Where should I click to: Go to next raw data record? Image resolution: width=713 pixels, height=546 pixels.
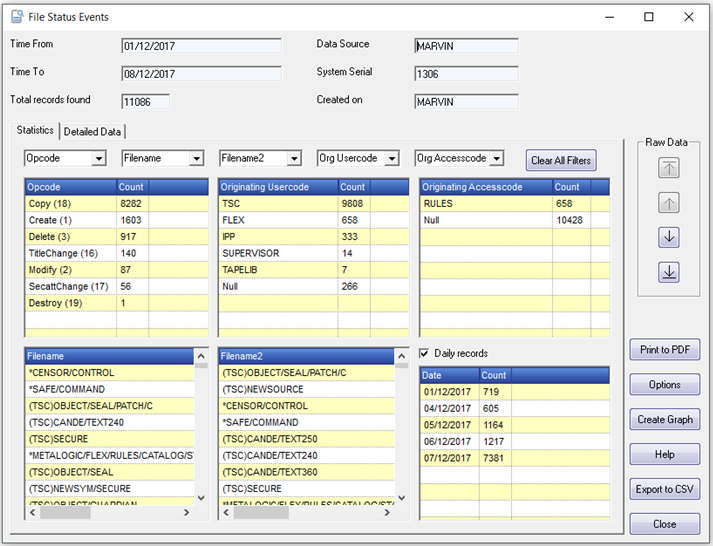coord(668,237)
